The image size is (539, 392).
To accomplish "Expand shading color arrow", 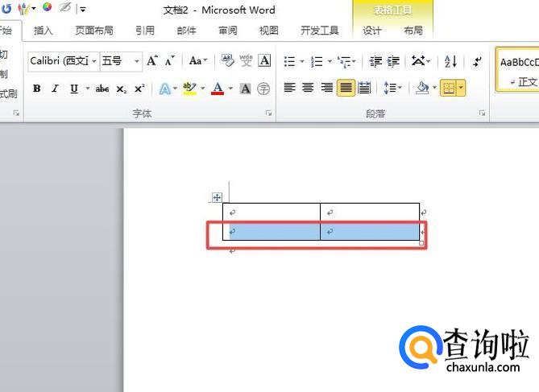I will point(434,88).
